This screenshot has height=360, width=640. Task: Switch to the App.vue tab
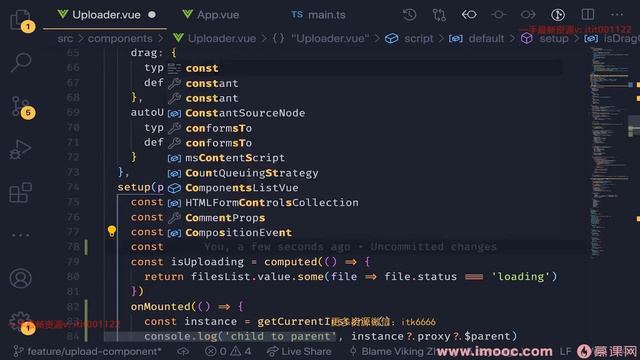[x=211, y=15]
